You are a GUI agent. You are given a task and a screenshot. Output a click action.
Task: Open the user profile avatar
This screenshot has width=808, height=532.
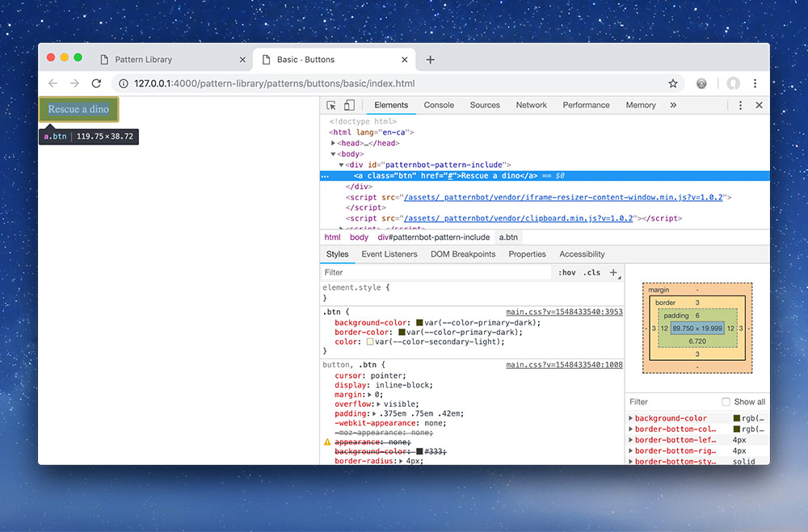click(734, 83)
